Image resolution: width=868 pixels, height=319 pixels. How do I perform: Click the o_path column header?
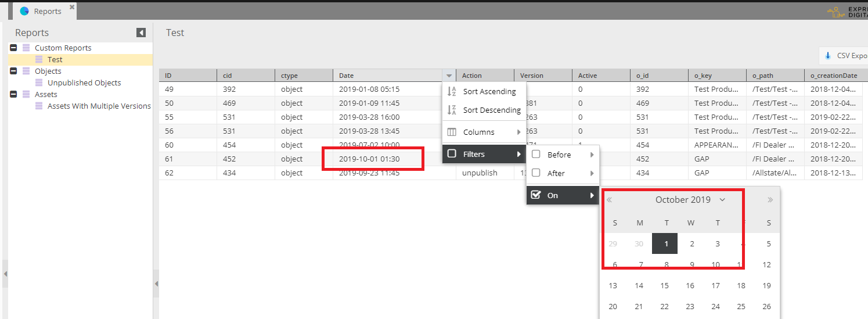pos(776,76)
